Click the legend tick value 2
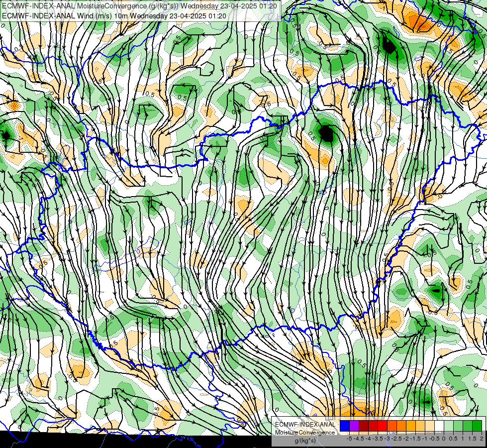Image resolution: width=487 pixels, height=448 pixels. 482,439
